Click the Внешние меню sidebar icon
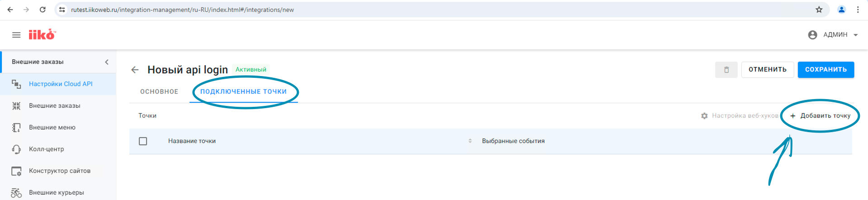 point(16,128)
